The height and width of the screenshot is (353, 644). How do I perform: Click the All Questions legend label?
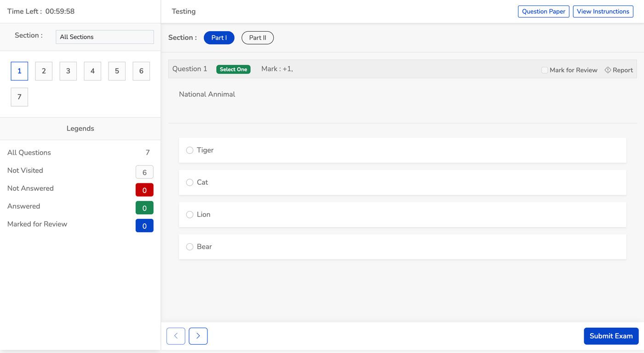click(29, 153)
